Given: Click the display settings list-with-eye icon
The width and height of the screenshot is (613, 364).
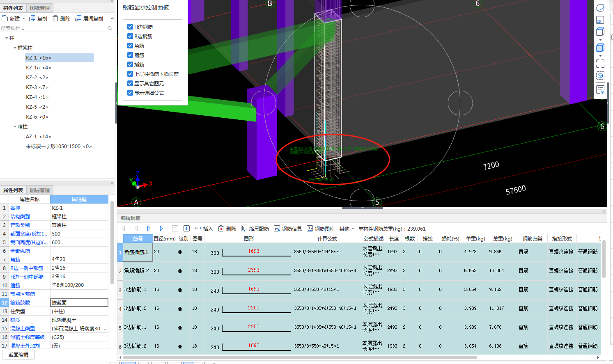Looking at the screenshot, I should tap(600, 89).
